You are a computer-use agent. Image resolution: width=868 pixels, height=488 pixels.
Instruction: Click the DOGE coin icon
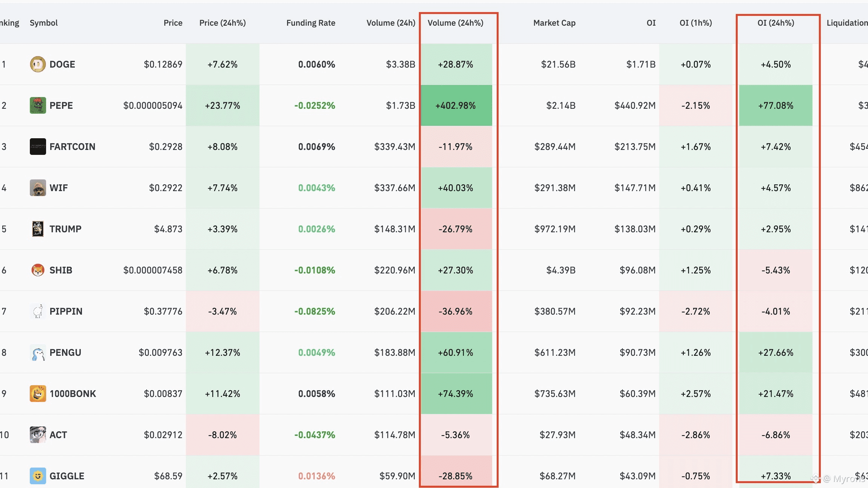pyautogui.click(x=38, y=64)
